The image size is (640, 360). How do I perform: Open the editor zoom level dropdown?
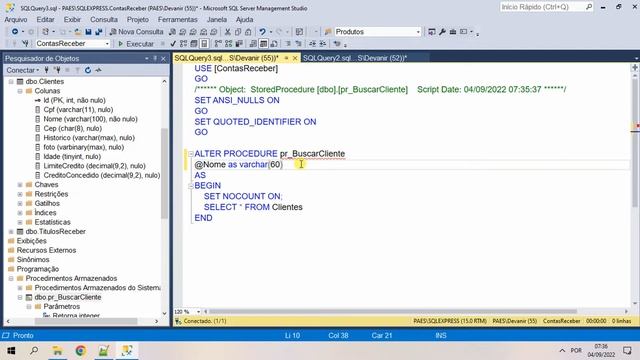coord(198,311)
